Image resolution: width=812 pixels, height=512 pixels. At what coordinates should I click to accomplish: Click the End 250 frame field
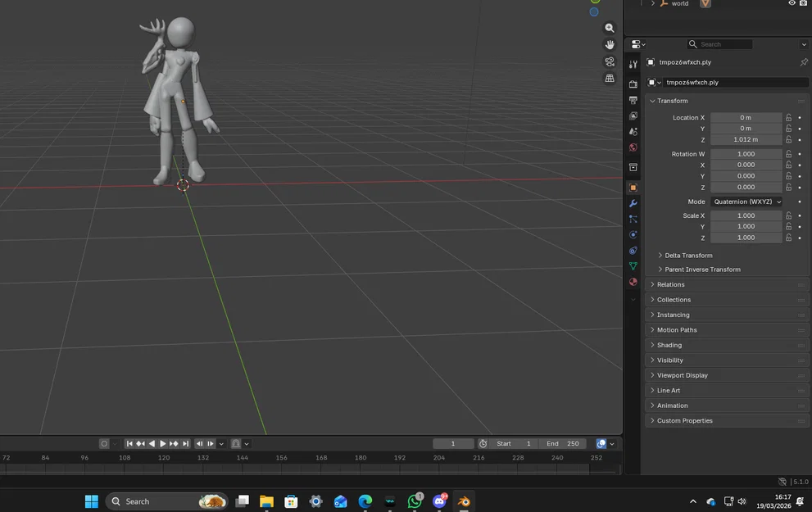[x=563, y=444]
